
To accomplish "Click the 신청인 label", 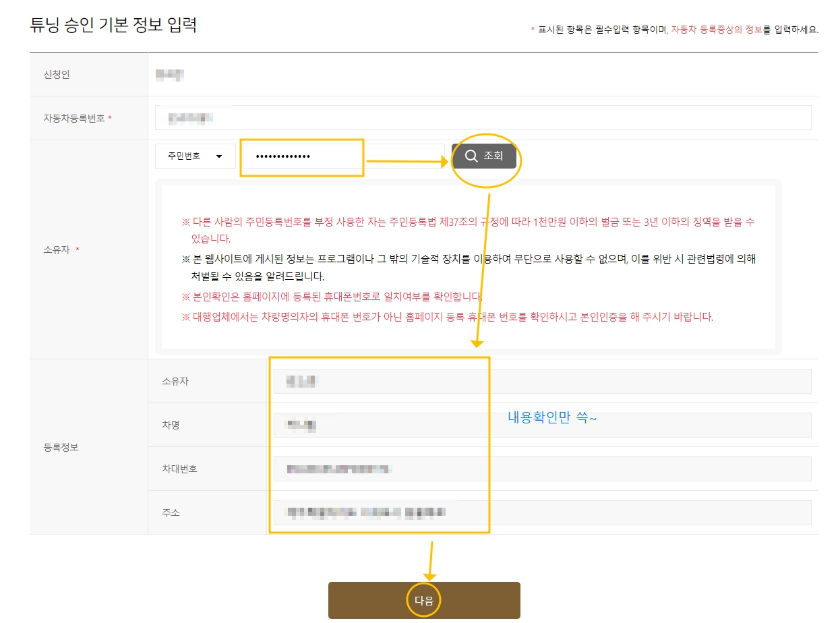I will (x=57, y=75).
